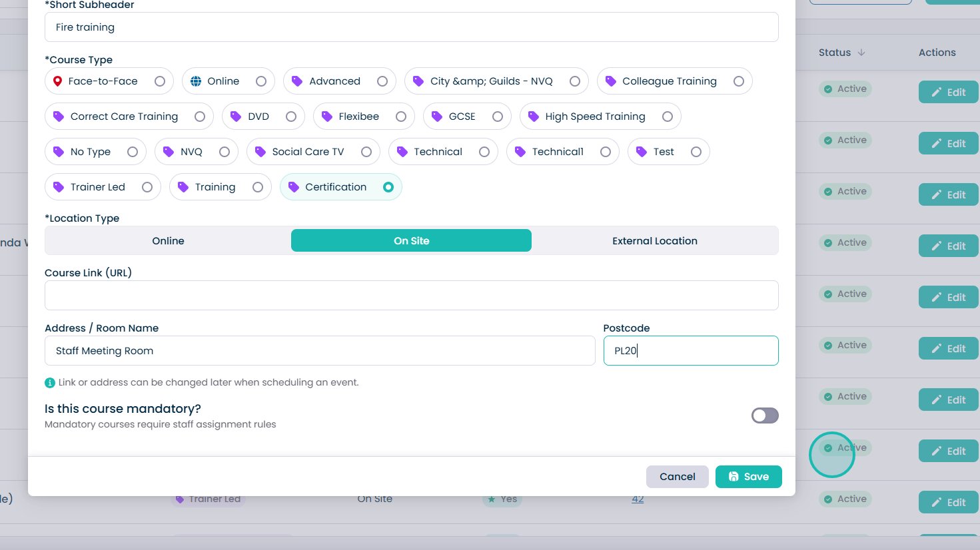Open link 42 in the background table
This screenshot has height=550, width=980.
click(638, 499)
